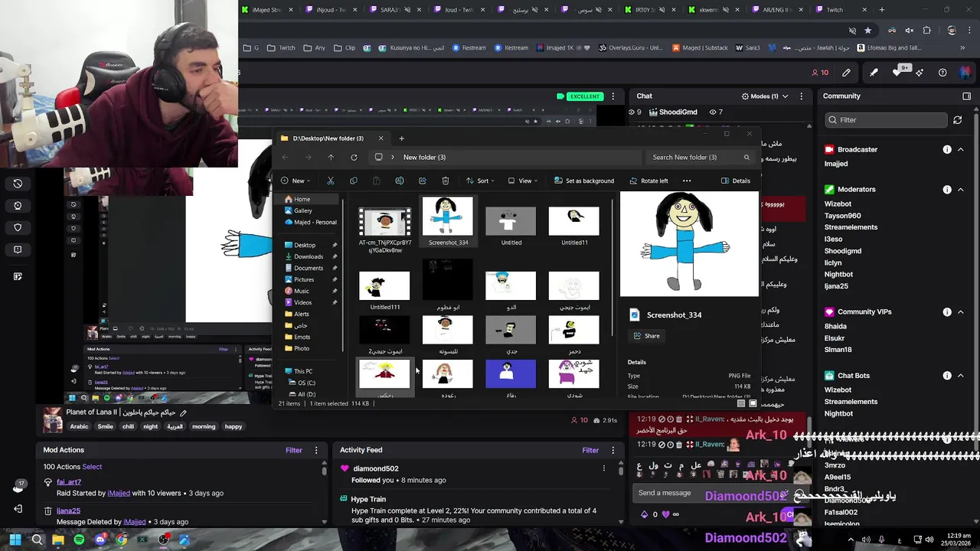The height and width of the screenshot is (551, 980).
Task: Open the fai_art7 user link
Action: point(68,482)
